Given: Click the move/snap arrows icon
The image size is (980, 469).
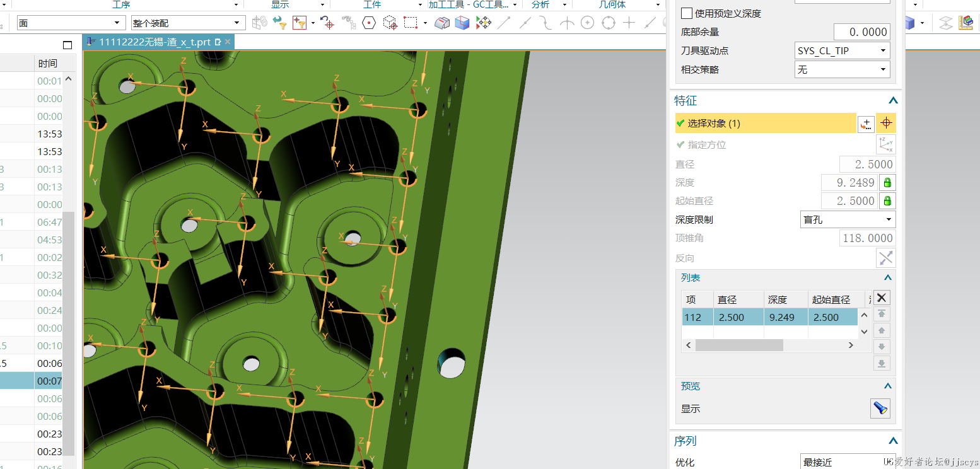Looking at the screenshot, I should [484, 23].
